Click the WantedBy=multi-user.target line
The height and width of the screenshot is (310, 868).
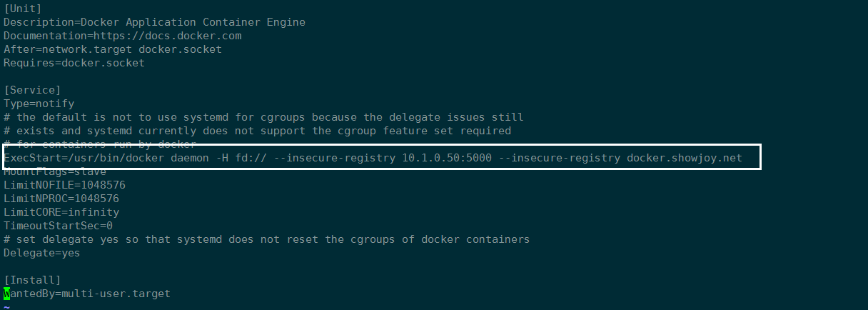(87, 294)
